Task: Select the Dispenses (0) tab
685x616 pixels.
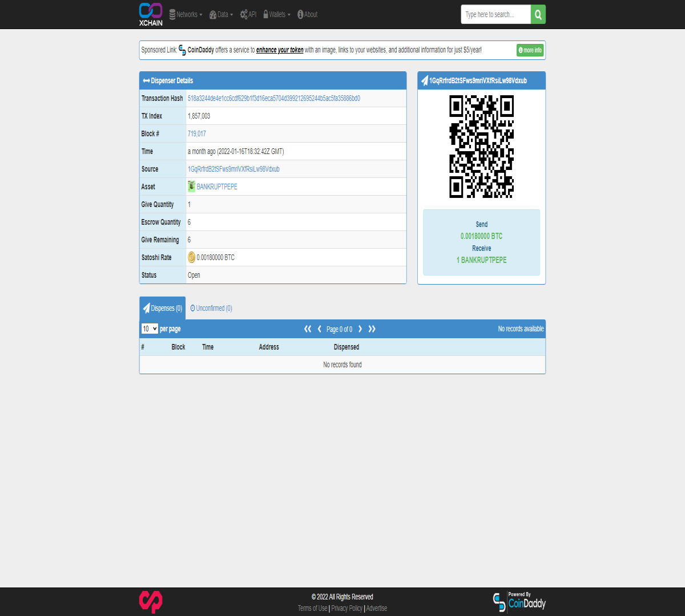Action: 163,308
